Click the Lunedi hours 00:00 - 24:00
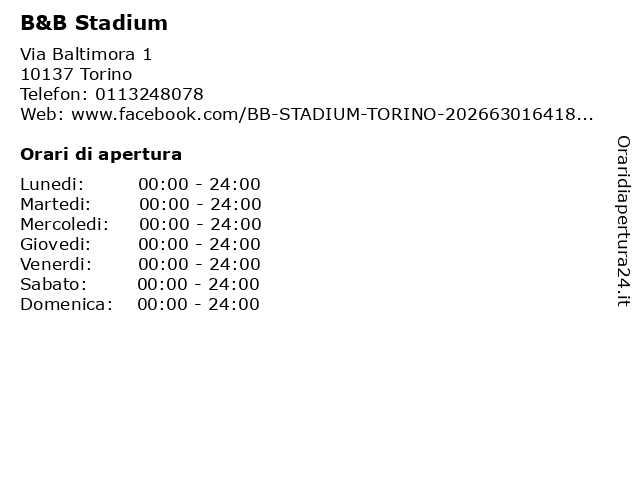Viewport: 640px width, 480px height. point(199,184)
